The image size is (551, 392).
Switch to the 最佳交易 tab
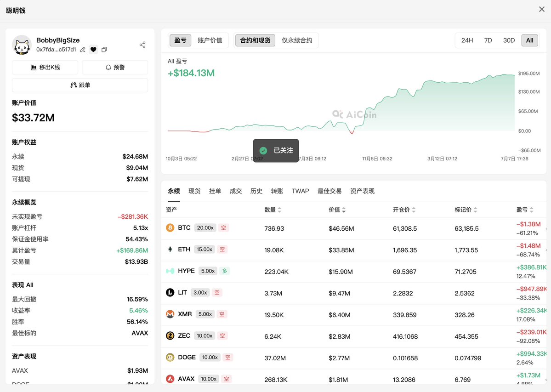coord(329,191)
